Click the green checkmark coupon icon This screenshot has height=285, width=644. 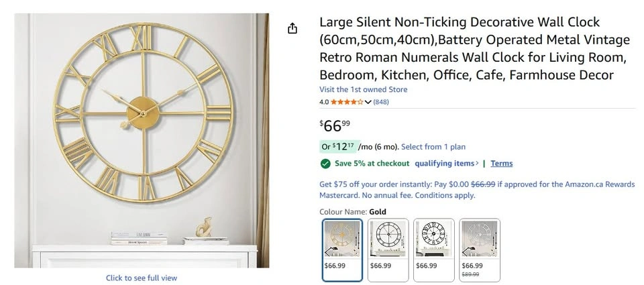(325, 164)
